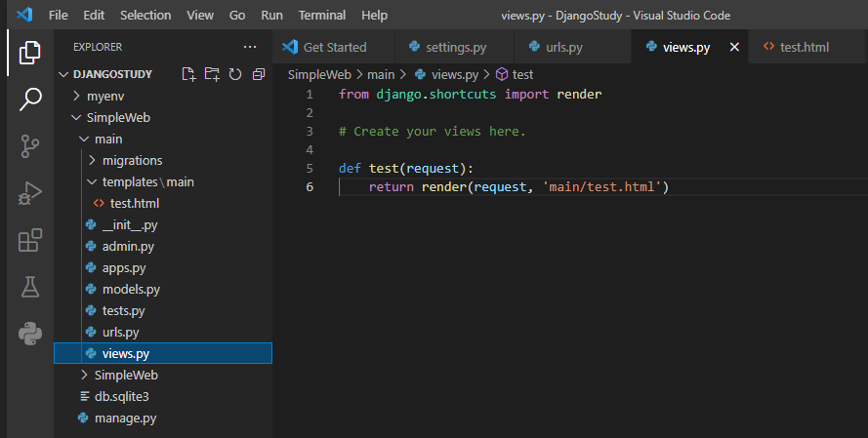This screenshot has height=438, width=868.
Task: Click SimpleWeb in the breadcrumb
Action: tap(319, 74)
